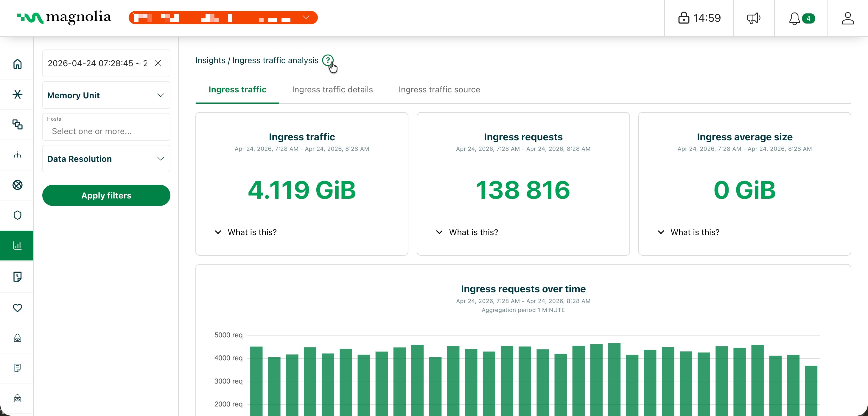Open the crossed circle sidebar icon
Screen dimensions: 868x416
[x=17, y=185]
